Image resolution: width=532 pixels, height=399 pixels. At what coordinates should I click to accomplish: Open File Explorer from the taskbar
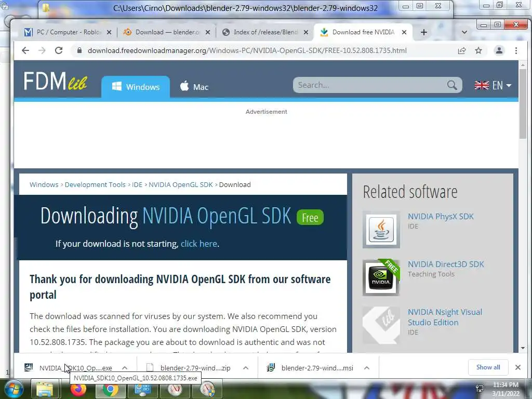click(x=45, y=389)
